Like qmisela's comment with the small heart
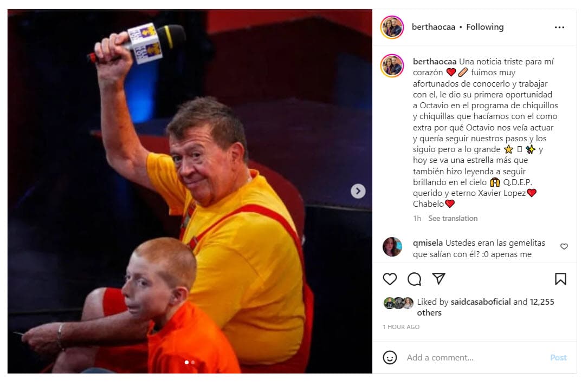This screenshot has height=387, width=588. [x=564, y=246]
